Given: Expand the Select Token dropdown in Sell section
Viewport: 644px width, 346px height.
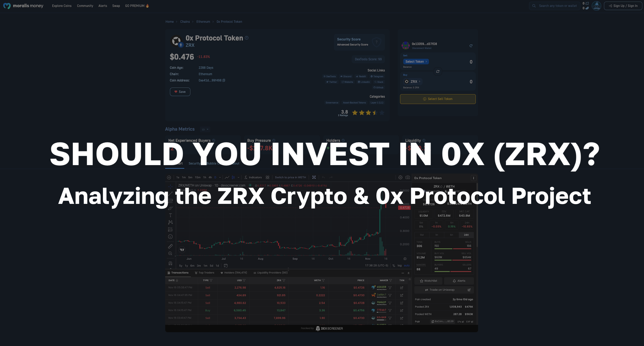Looking at the screenshot, I should pos(416,61).
